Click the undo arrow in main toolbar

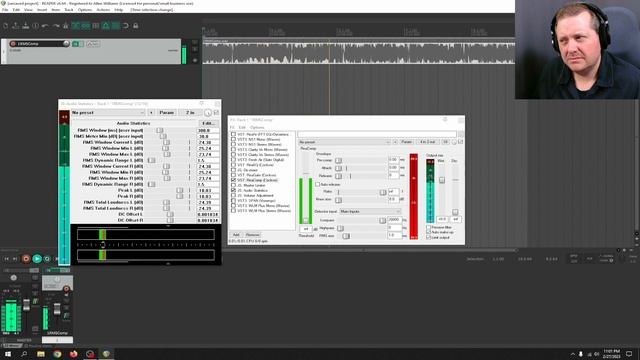[x=45, y=26]
